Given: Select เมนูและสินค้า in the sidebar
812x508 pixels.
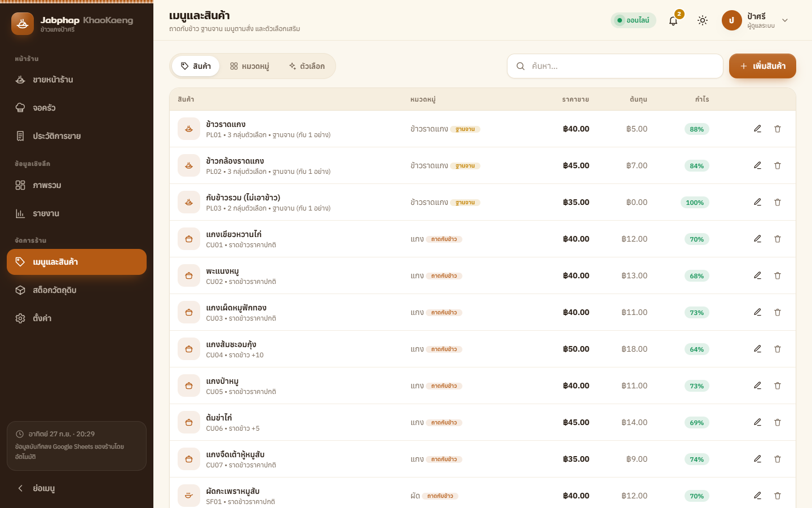Looking at the screenshot, I should pos(77,262).
